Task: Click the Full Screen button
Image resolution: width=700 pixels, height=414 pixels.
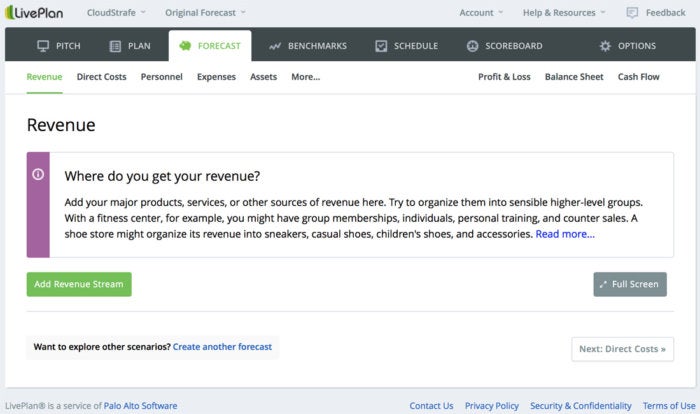Action: coord(630,284)
